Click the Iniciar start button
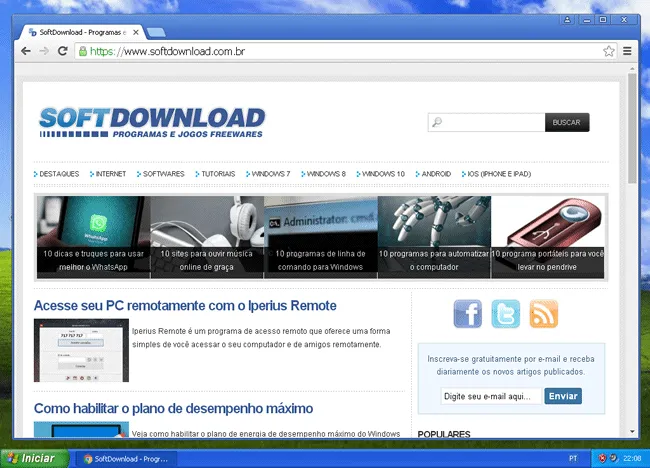Image resolution: width=650 pixels, height=468 pixels. (x=36, y=458)
